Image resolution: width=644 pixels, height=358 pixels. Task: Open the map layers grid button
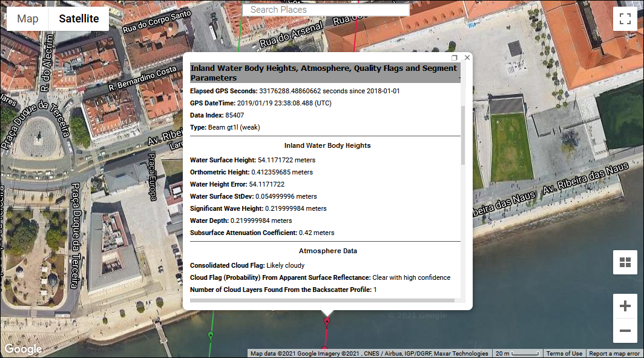pyautogui.click(x=625, y=262)
